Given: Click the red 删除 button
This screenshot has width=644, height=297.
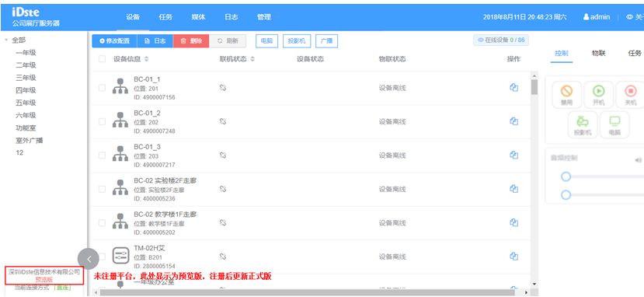Looking at the screenshot, I should pyautogui.click(x=191, y=41).
